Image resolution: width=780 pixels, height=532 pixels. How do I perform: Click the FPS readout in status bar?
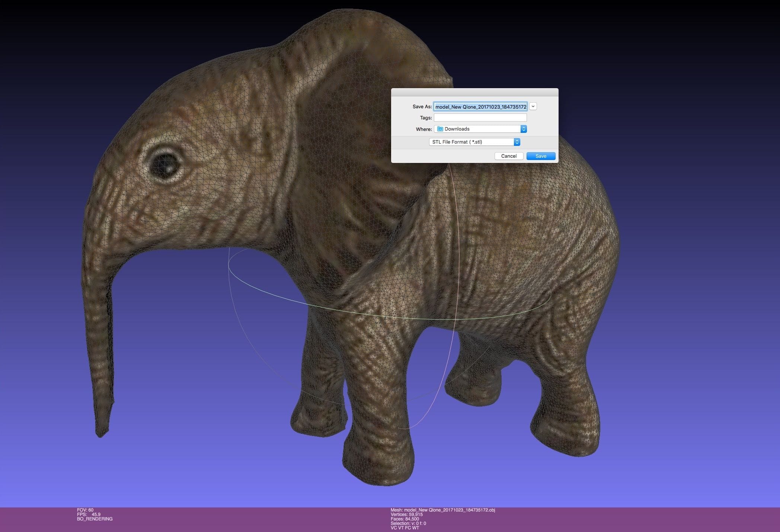pyautogui.click(x=89, y=515)
